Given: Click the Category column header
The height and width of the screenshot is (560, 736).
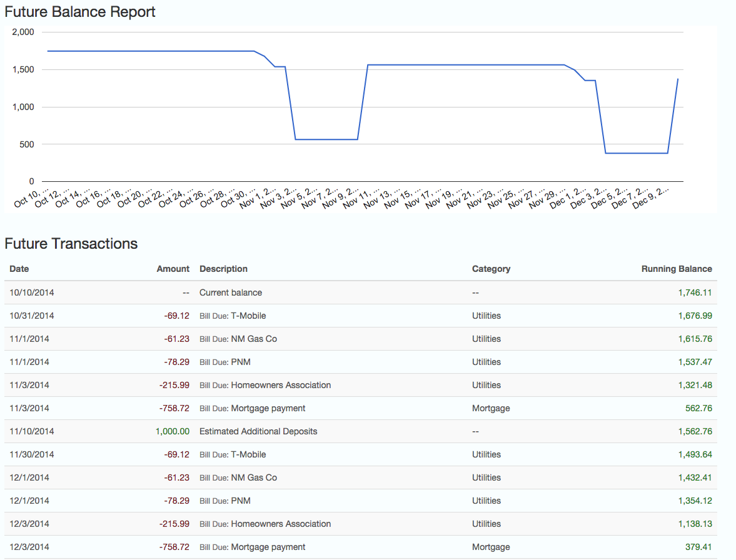Looking at the screenshot, I should [x=491, y=269].
